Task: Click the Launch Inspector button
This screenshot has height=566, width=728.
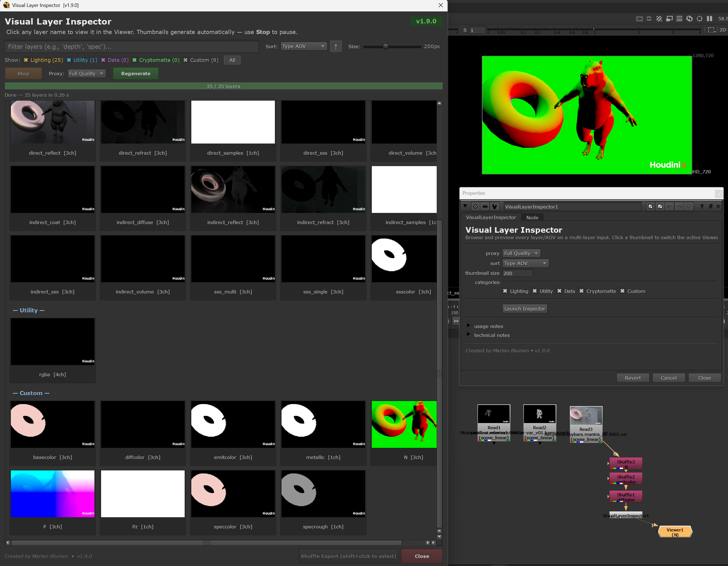Action: (x=524, y=308)
